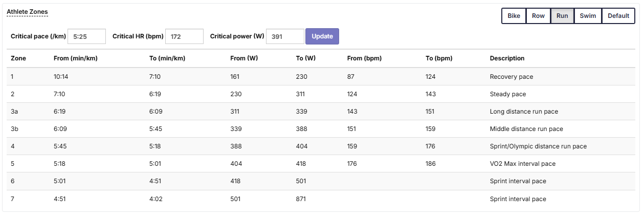Viewport: 644px width, 218px height.
Task: Click the Sprint/Olympic distance run pace description
Action: click(538, 146)
